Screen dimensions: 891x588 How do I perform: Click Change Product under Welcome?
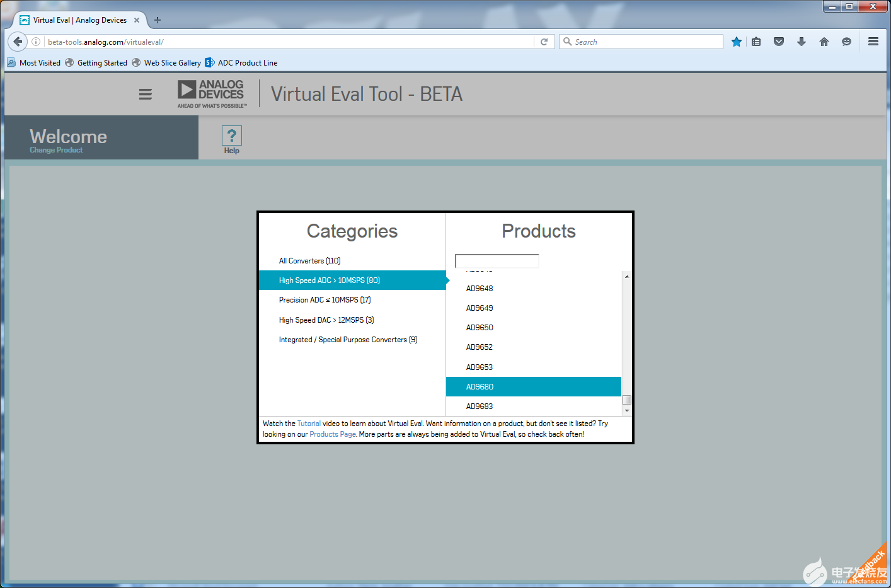pos(56,150)
